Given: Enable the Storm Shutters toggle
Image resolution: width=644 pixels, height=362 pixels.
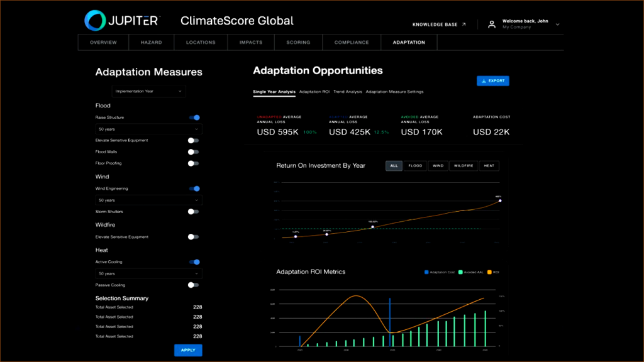Looking at the screenshot, I should pyautogui.click(x=194, y=212).
